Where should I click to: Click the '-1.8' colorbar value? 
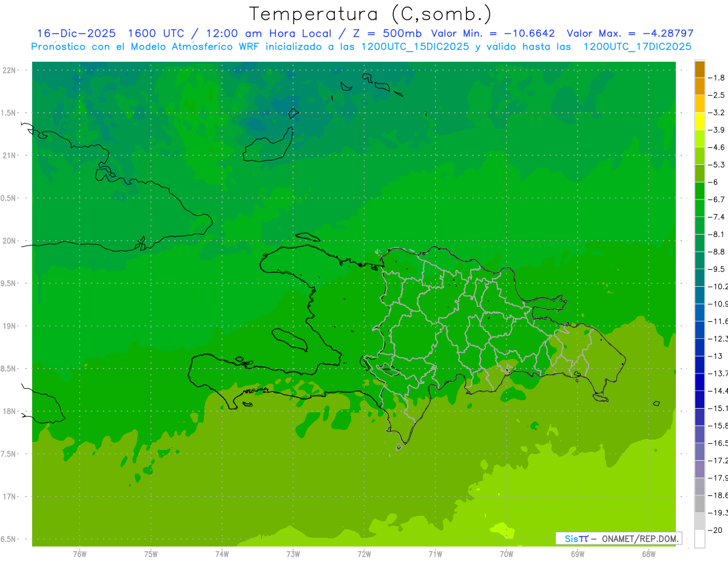point(718,78)
